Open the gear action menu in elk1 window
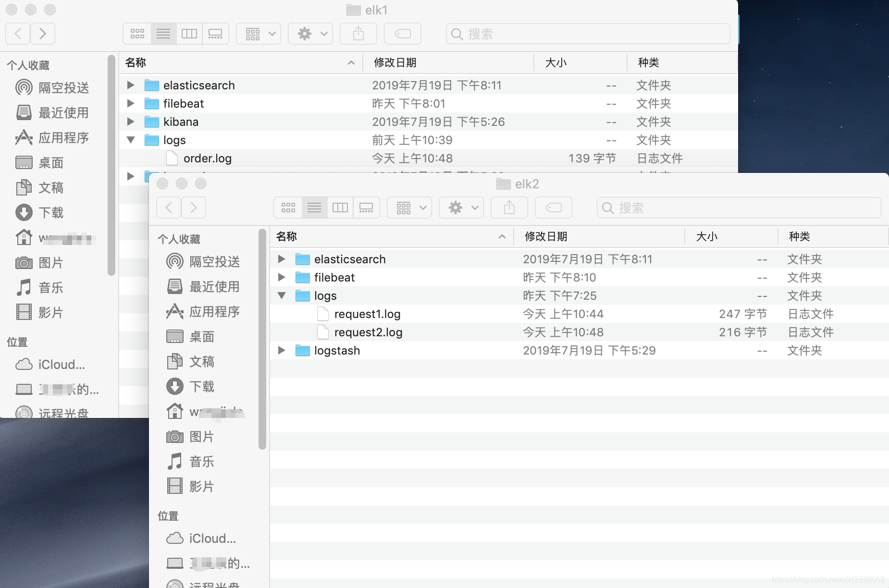Viewport: 889px width, 588px height. [310, 34]
